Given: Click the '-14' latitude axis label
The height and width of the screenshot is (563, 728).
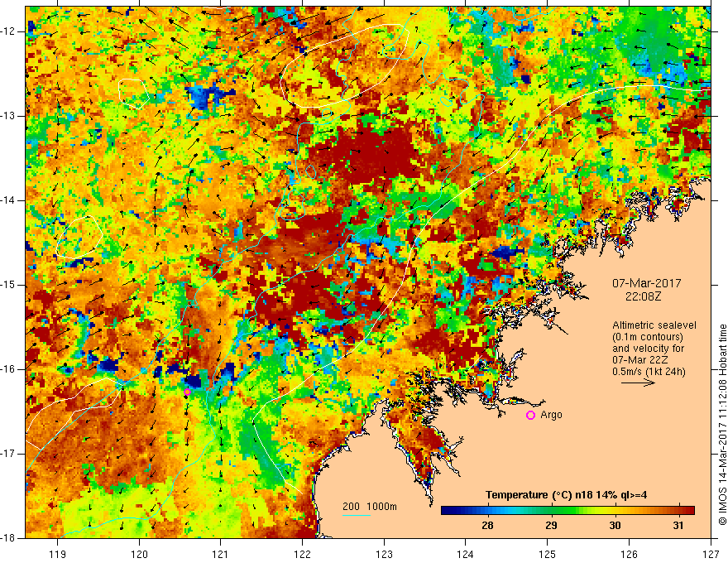Looking at the screenshot, I should point(8,200).
